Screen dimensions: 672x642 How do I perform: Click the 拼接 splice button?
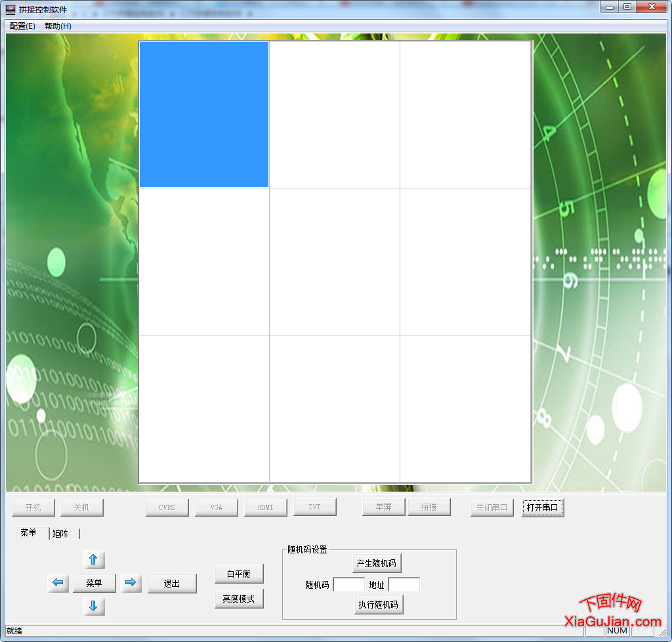pyautogui.click(x=429, y=507)
